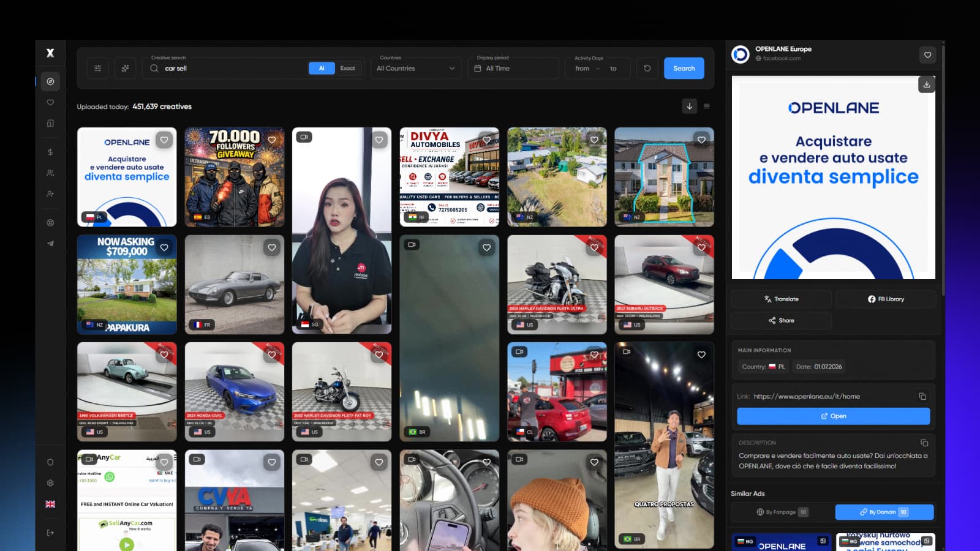
Task: Click the lifebuoy support sidebar icon
Action: [x=50, y=223]
